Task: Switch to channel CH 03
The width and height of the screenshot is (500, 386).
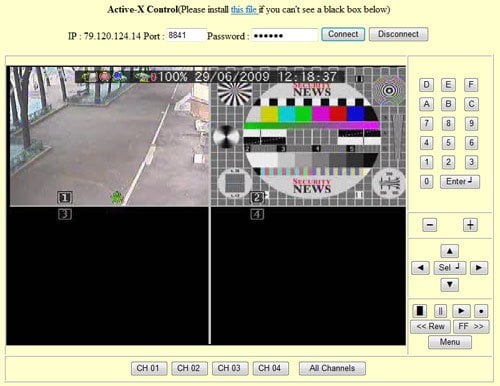Action: click(x=230, y=368)
